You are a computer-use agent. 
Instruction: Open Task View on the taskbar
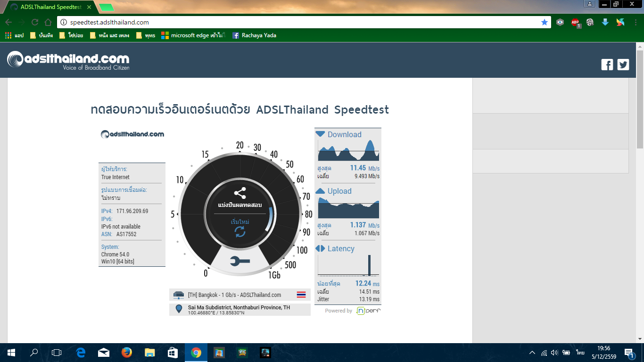tap(57, 353)
